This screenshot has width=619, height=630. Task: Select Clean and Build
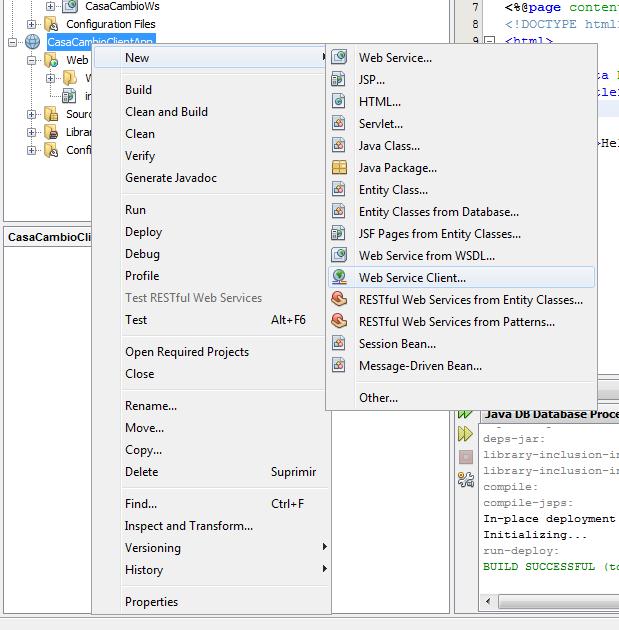[x=166, y=112]
